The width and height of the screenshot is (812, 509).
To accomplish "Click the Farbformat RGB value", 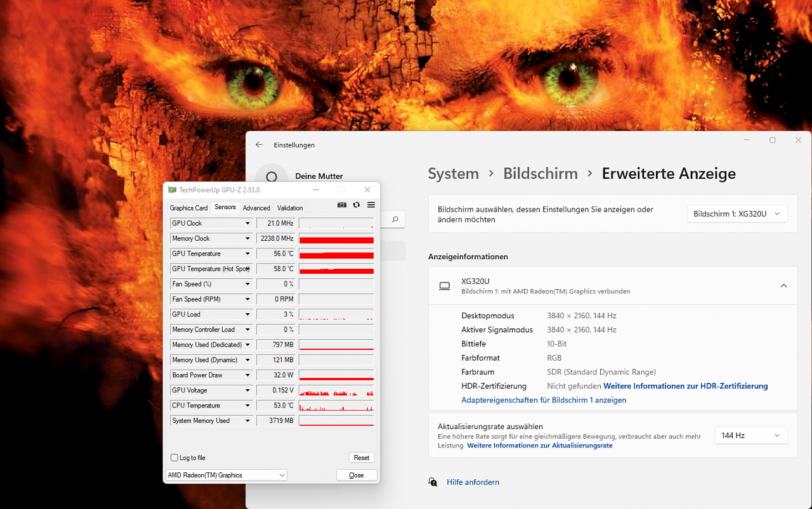I will point(556,358).
